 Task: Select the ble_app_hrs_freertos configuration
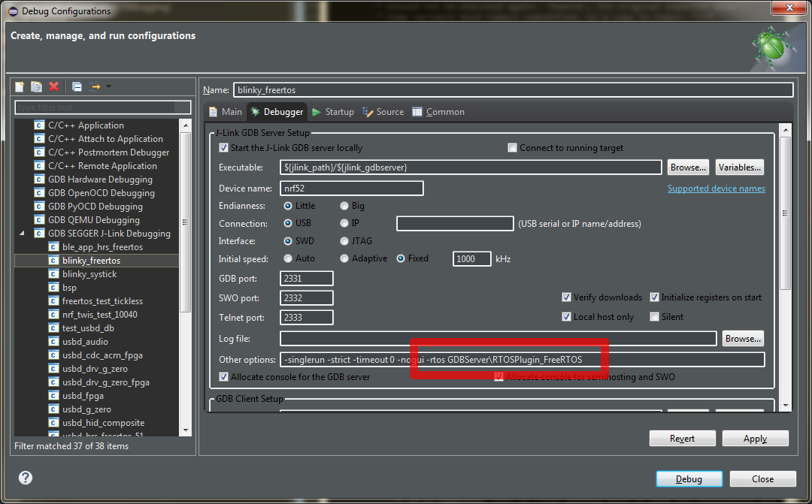pyautogui.click(x=102, y=247)
